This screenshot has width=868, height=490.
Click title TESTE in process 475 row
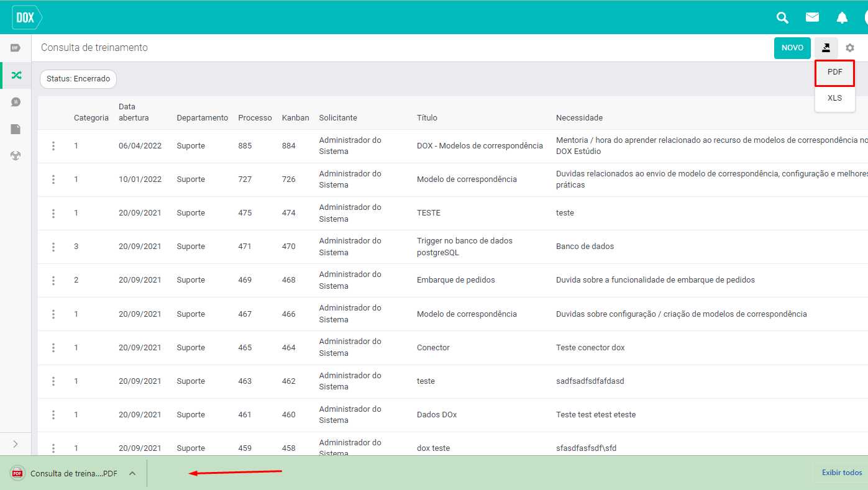click(429, 213)
